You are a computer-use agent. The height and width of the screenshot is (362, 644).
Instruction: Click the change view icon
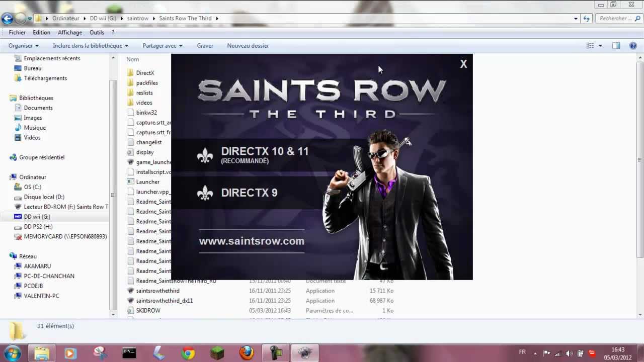(x=590, y=46)
